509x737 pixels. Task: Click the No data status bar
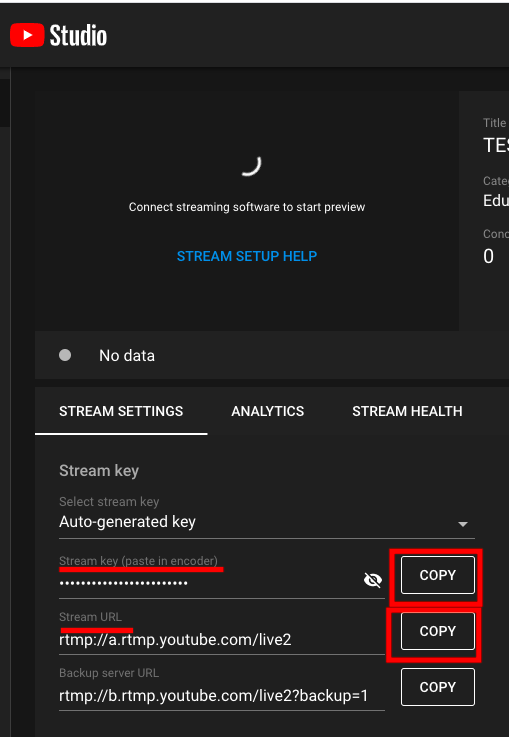tap(272, 355)
